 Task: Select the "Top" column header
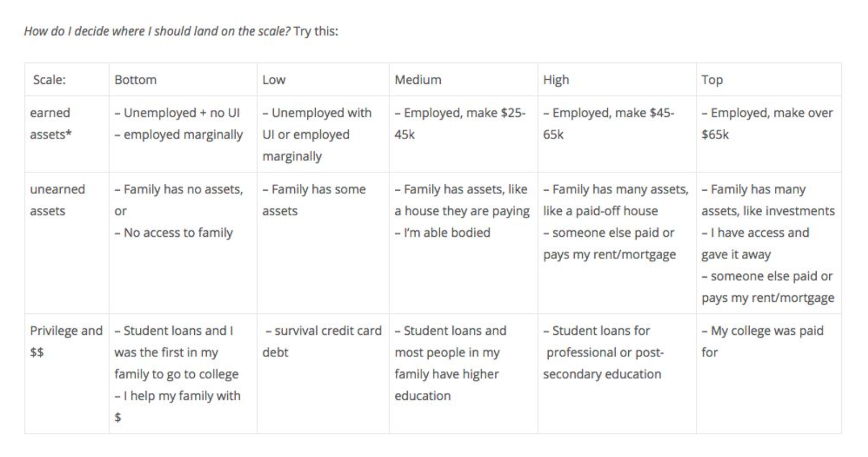click(x=712, y=80)
